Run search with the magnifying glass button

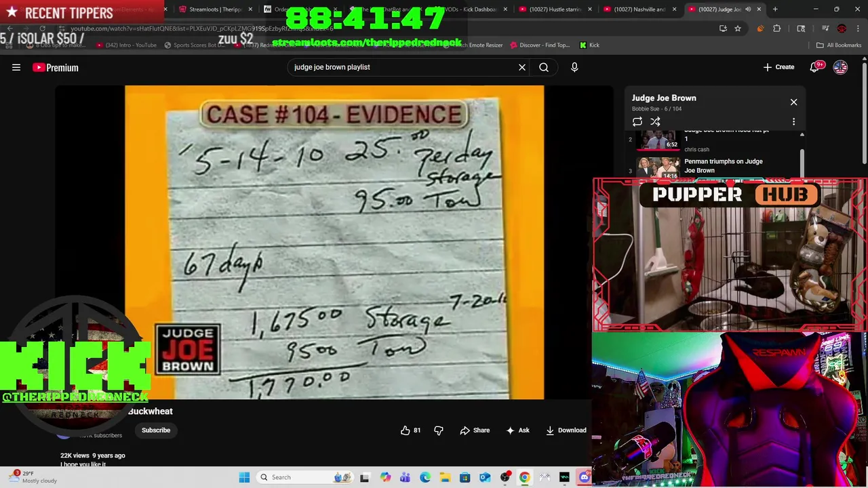[544, 67]
